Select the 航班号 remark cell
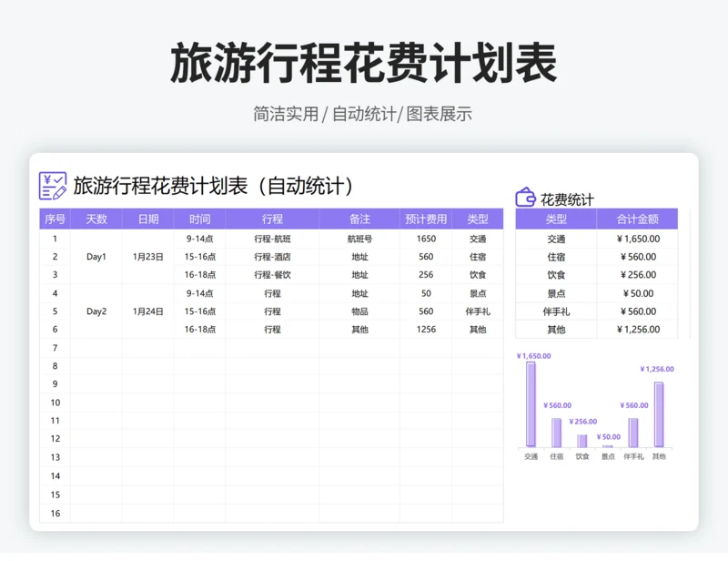Screen dimensions: 728x561 point(359,239)
